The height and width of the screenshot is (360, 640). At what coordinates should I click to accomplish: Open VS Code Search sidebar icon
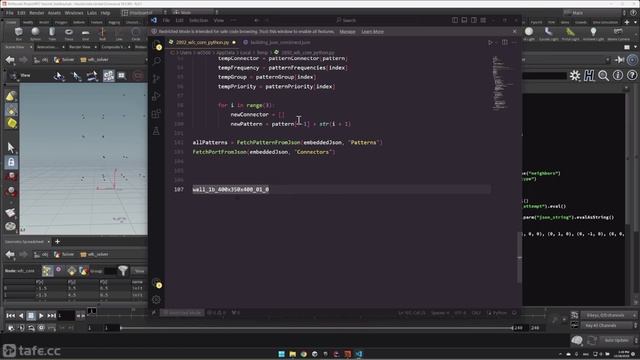click(x=156, y=61)
